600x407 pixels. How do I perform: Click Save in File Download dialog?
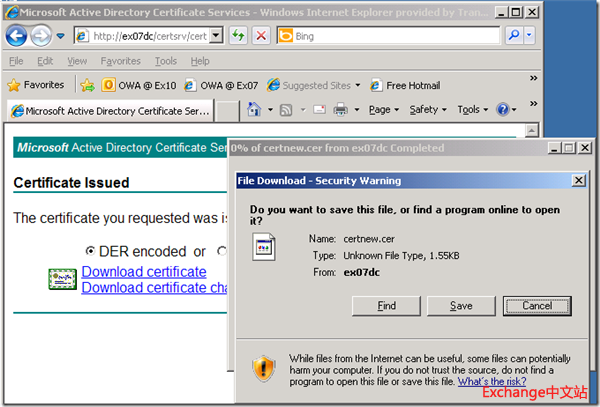tap(461, 305)
